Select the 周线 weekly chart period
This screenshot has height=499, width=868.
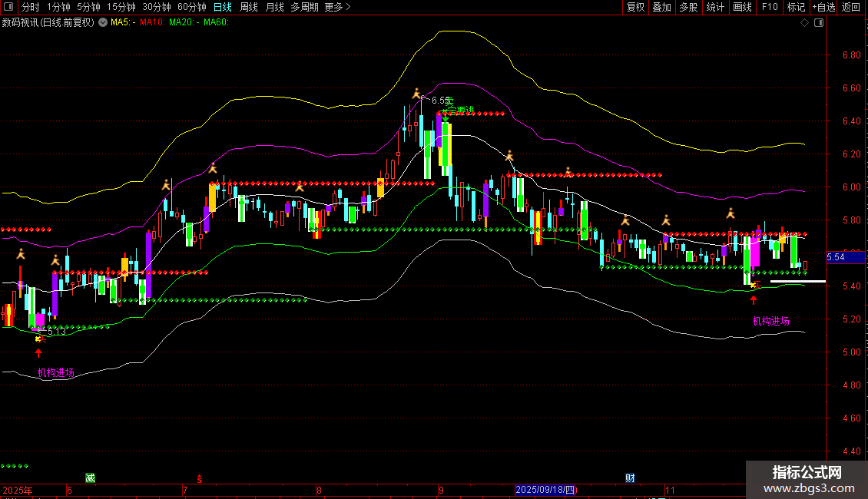pos(249,8)
